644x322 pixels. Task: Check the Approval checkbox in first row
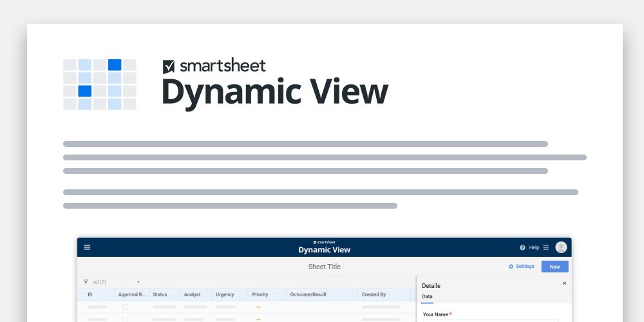pyautogui.click(x=126, y=307)
